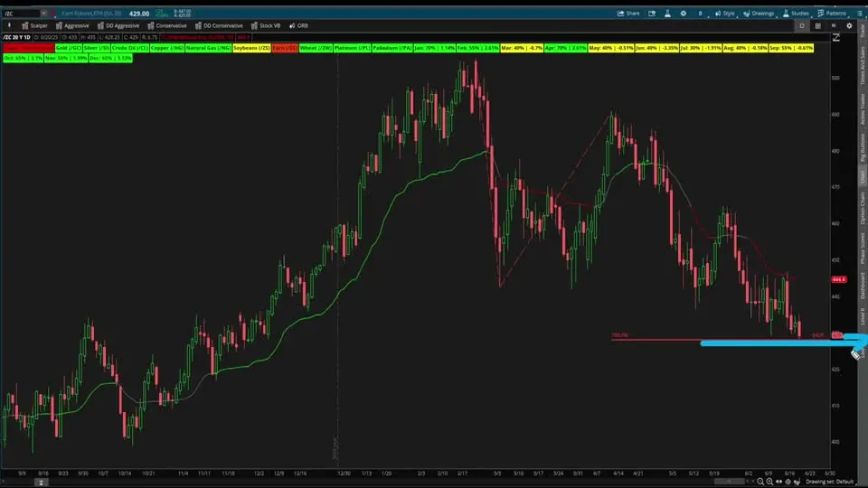Image resolution: width=868 pixels, height=488 pixels.
Task: Click the diagonal arrow icon above the price axis
Action: [x=835, y=38]
